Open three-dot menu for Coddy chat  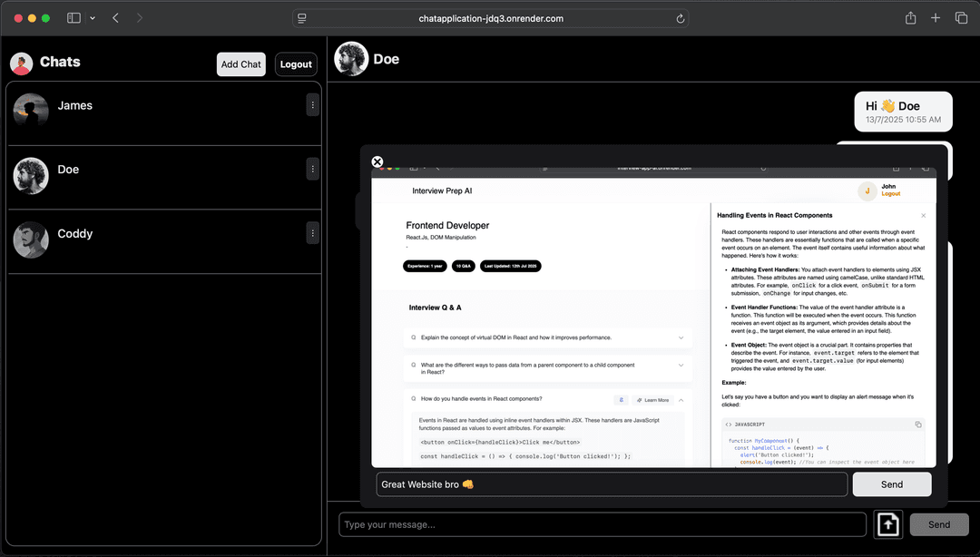point(313,233)
